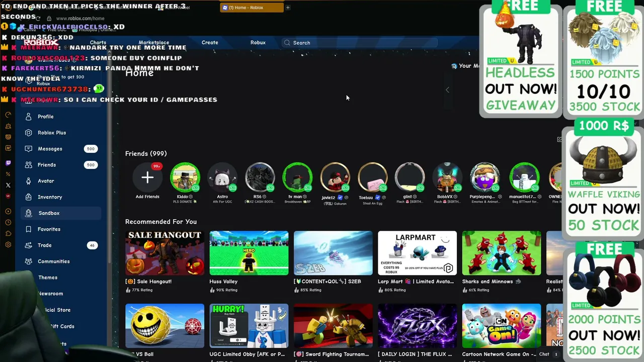Screen dimensions: 644x362
Task: Open friend Toebuu's avatar
Action: 372,177
